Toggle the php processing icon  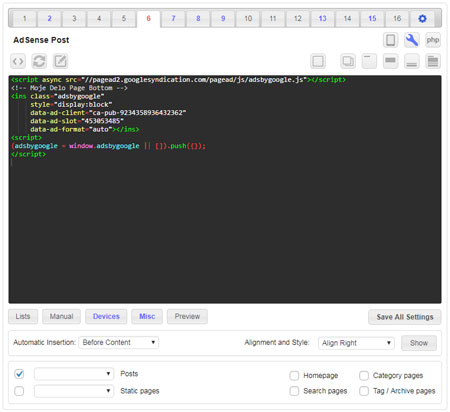433,40
